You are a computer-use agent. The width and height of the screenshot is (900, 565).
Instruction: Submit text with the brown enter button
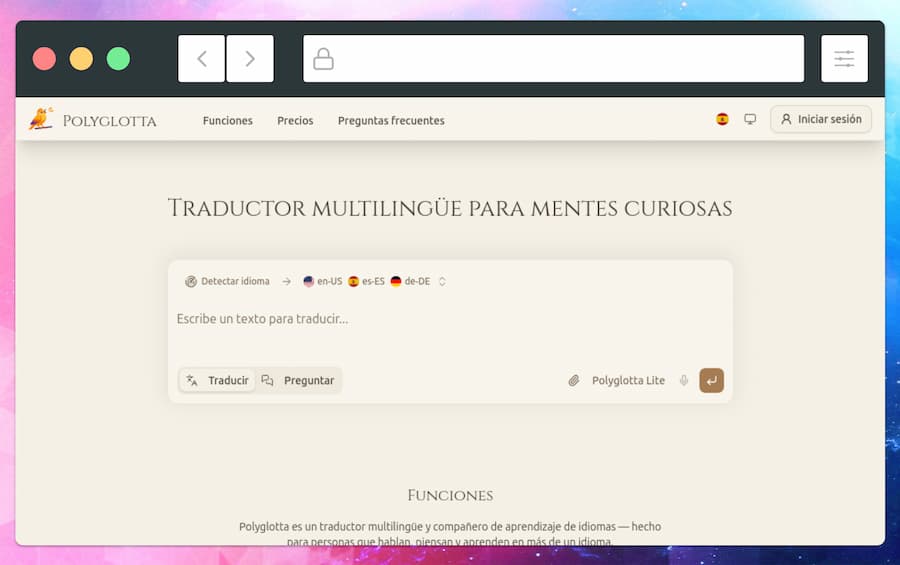[x=712, y=380]
